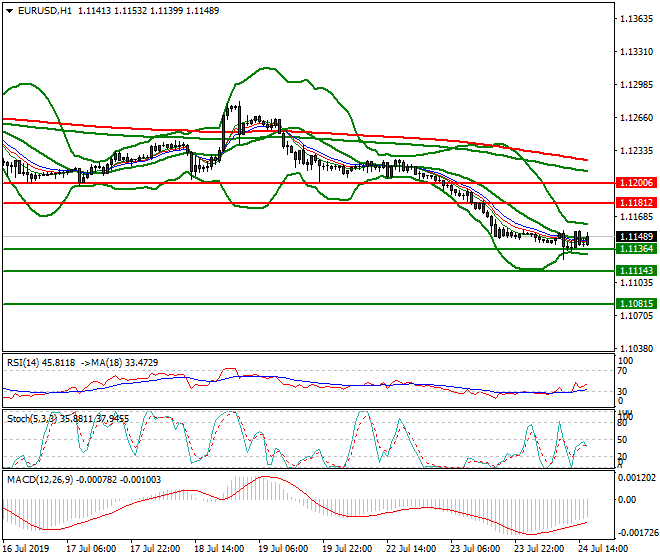Click the 1.10380 price scale value
The width and height of the screenshot is (660, 560).
coord(637,349)
